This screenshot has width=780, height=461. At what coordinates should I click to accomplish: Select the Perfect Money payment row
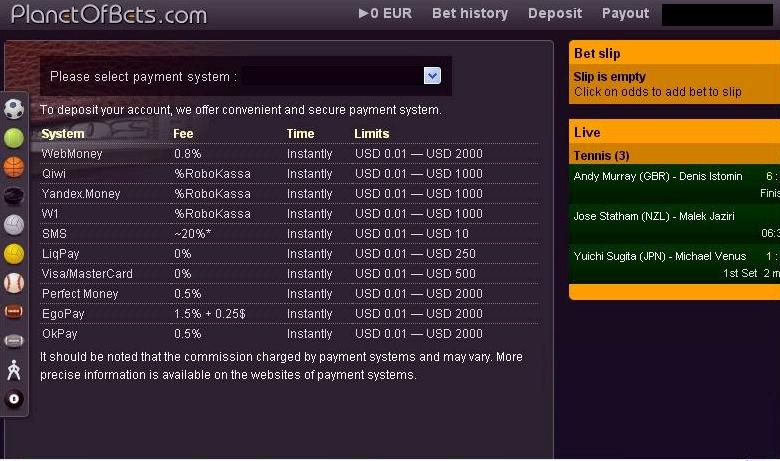[289, 294]
